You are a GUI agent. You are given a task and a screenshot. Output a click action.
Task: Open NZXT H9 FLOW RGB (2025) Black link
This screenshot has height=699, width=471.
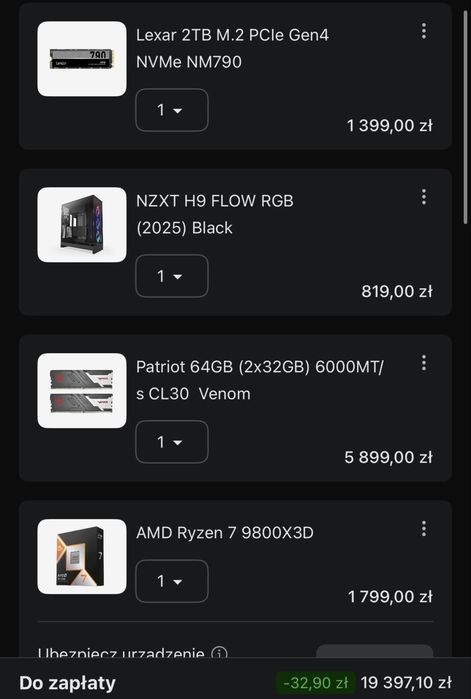(215, 214)
